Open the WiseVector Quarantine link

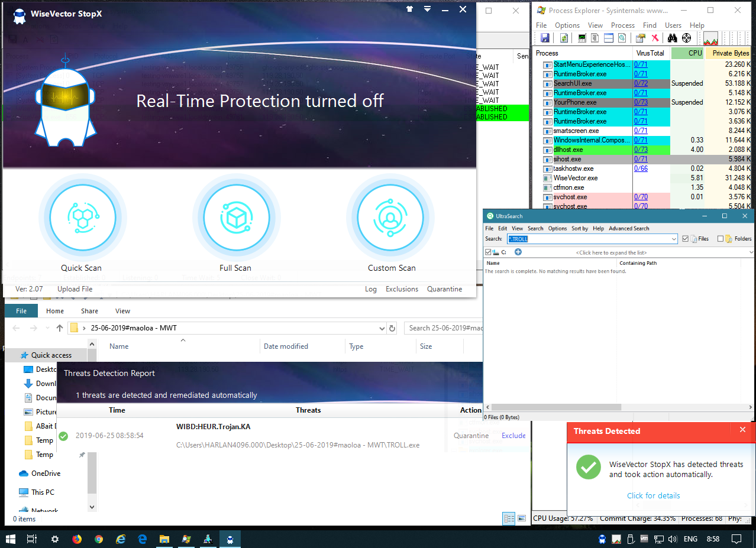(445, 289)
